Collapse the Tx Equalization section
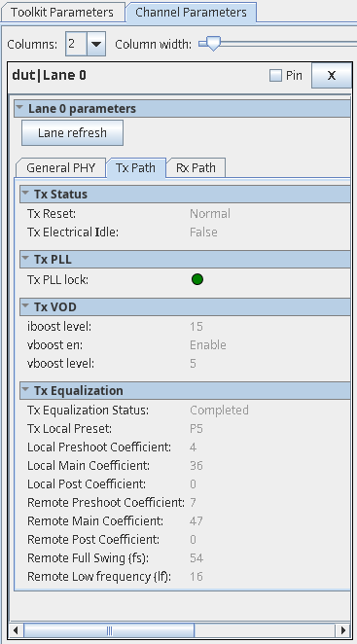357x644 pixels. point(25,390)
